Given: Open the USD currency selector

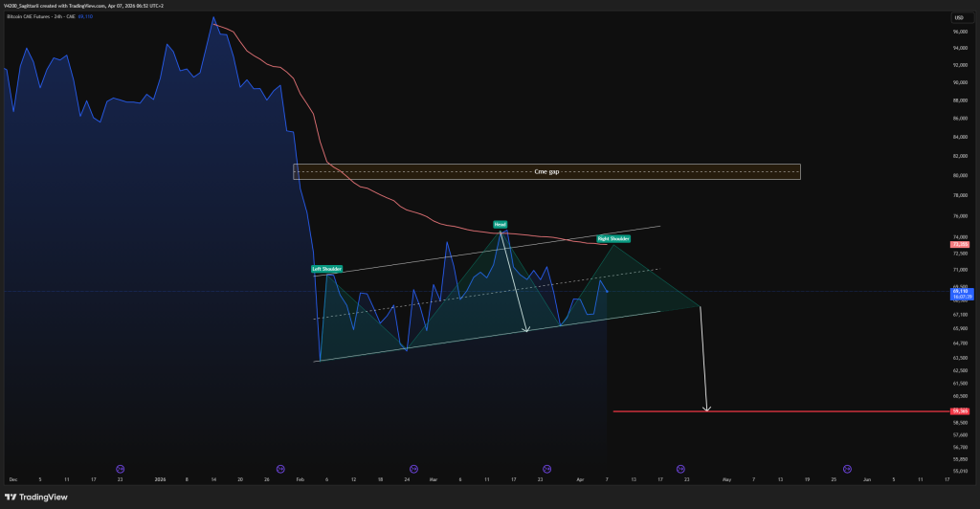Looking at the screenshot, I should tap(958, 18).
